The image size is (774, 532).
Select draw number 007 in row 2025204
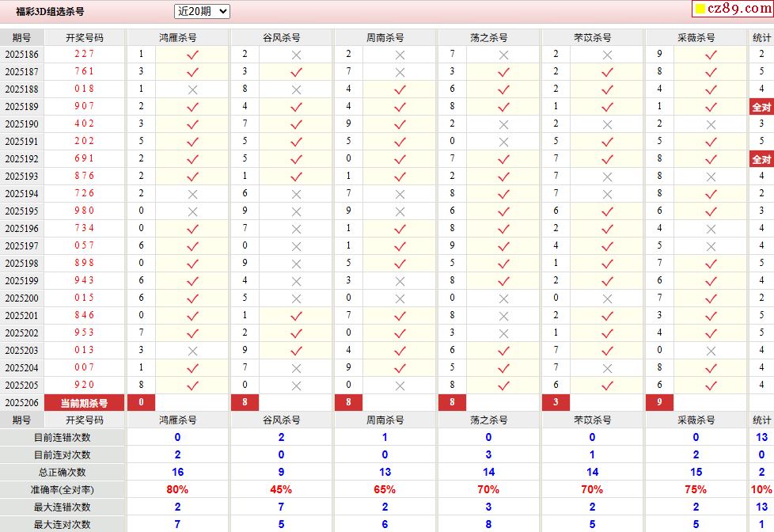85,367
